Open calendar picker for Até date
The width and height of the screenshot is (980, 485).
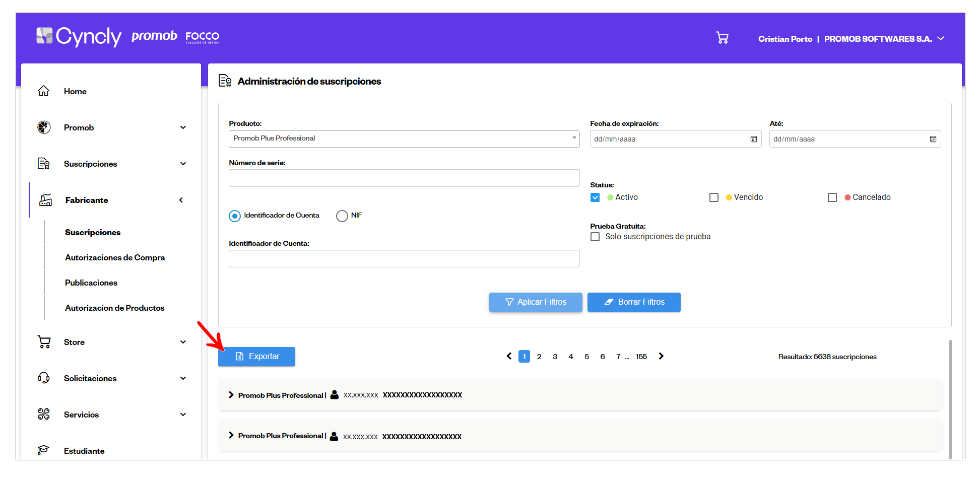click(933, 139)
